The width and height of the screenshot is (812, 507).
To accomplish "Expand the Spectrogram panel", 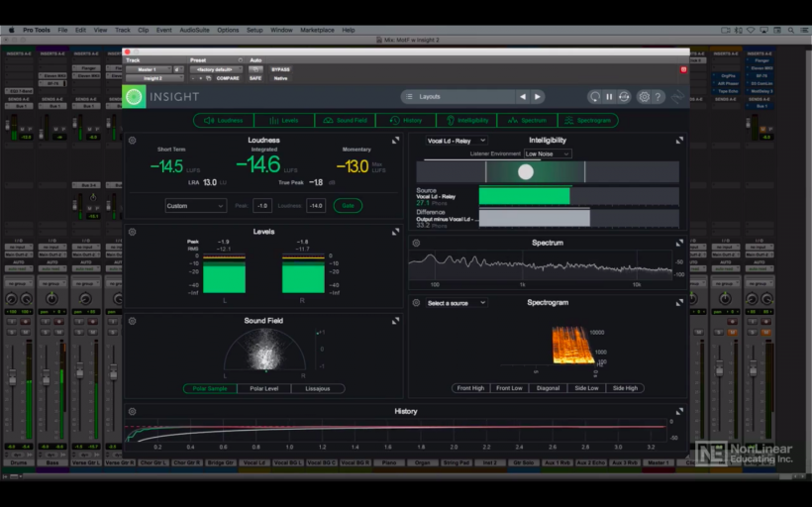I will [x=679, y=302].
